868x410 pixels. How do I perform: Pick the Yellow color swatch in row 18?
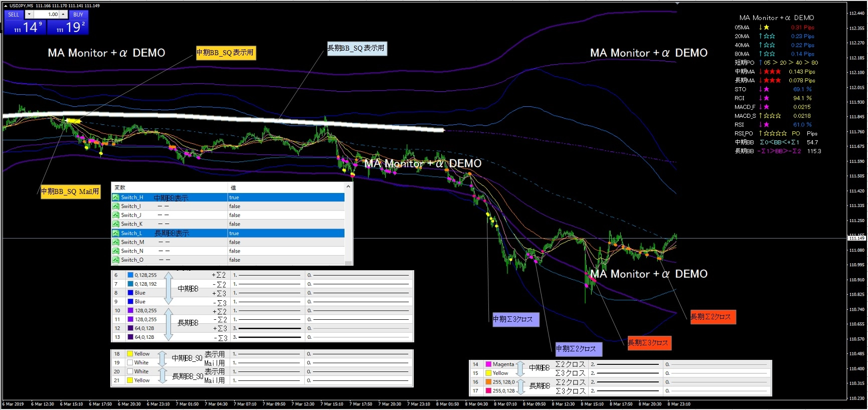pyautogui.click(x=130, y=354)
